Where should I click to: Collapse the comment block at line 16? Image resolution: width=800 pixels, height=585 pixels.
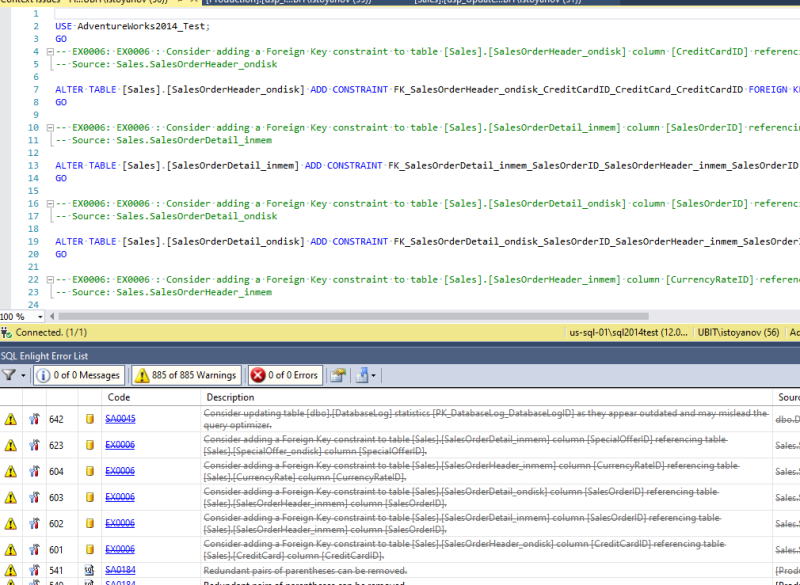pyautogui.click(x=50, y=204)
